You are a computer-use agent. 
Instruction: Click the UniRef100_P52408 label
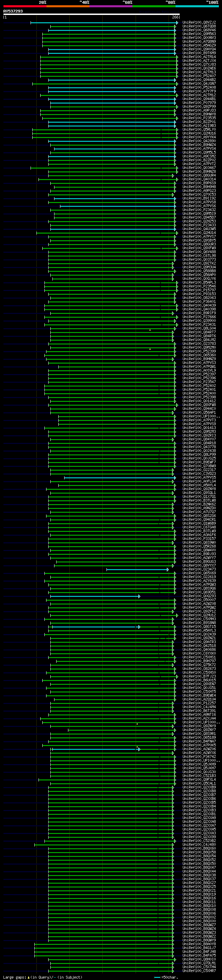[x=199, y=88]
